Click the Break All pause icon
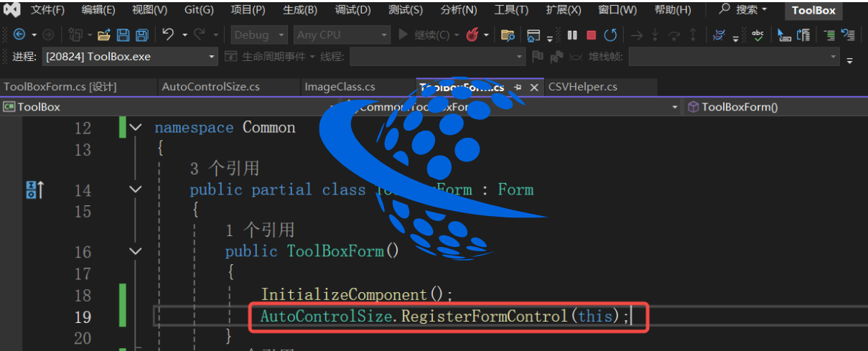The width and height of the screenshot is (868, 351). pos(572,34)
